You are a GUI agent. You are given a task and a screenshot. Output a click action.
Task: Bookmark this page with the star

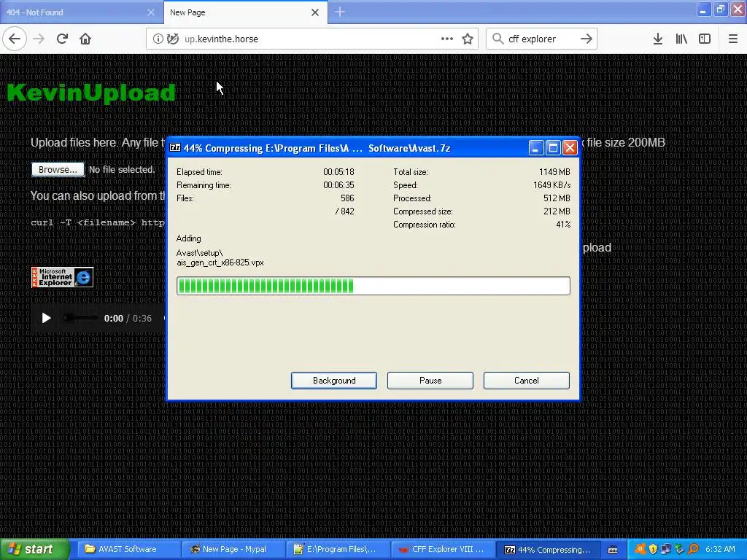(x=468, y=39)
